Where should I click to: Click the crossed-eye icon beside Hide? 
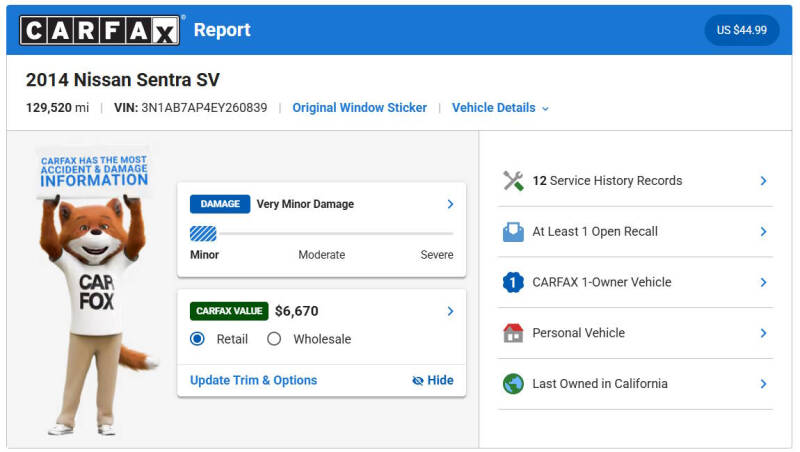[418, 381]
